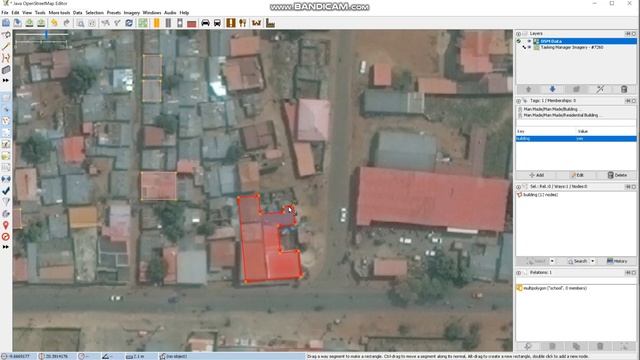Image resolution: width=640 pixels, height=360 pixels.
Task: Click the red building preset icon
Action: click(191, 24)
